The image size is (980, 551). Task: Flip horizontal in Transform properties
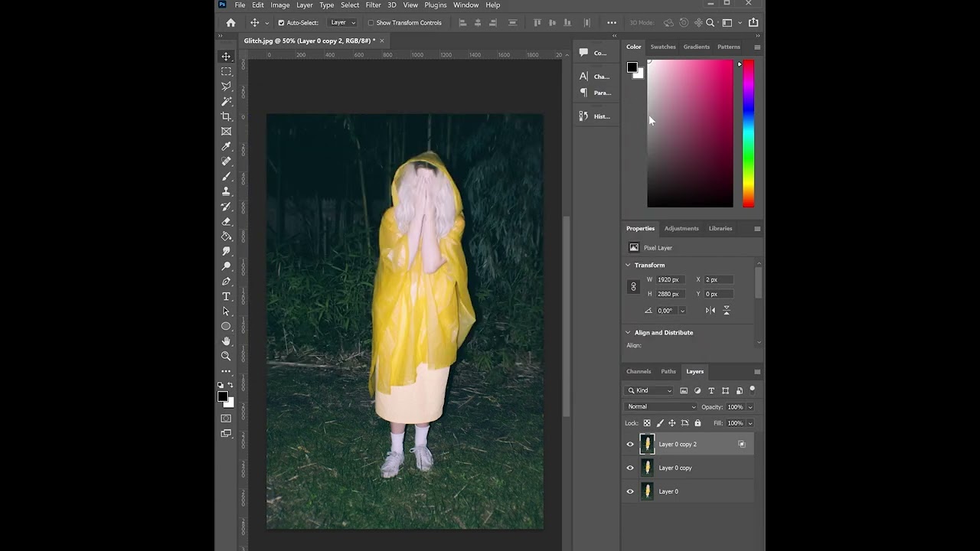coord(710,310)
